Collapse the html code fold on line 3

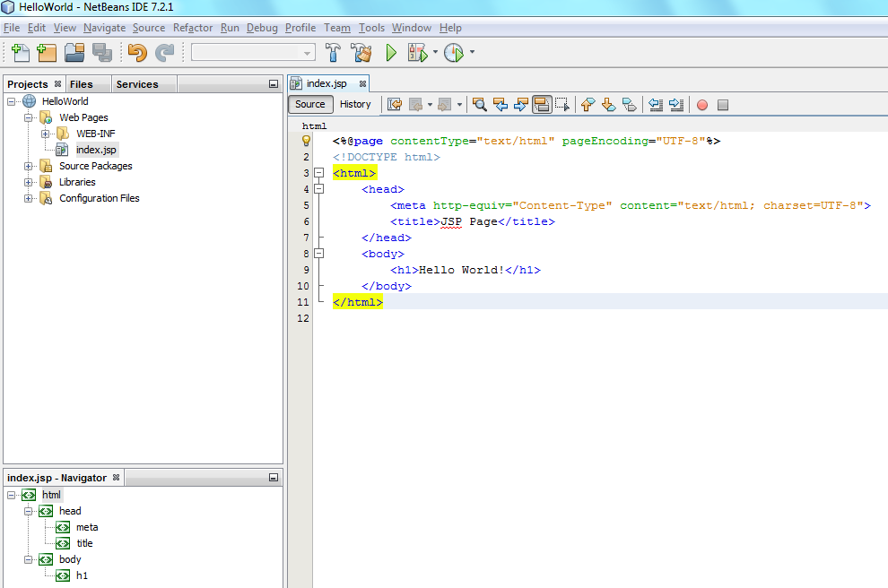pos(318,173)
